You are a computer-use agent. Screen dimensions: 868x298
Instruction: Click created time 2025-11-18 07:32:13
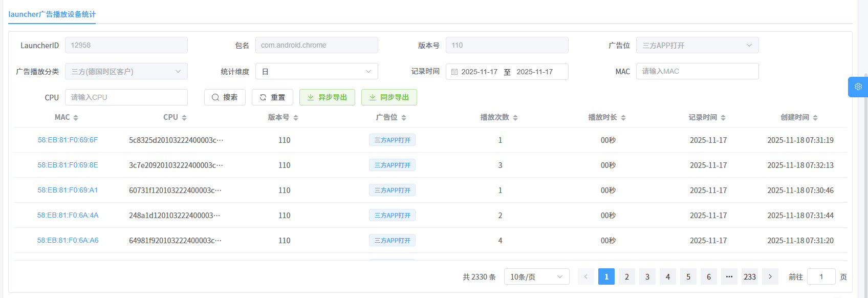coord(800,165)
